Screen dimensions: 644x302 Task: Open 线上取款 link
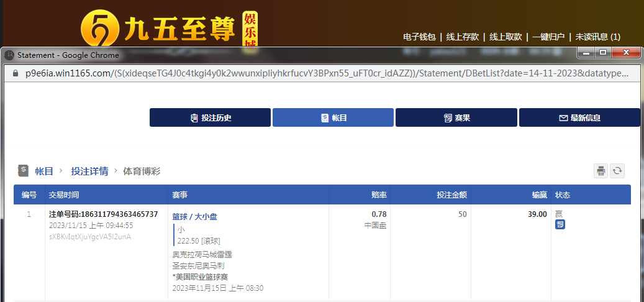[506, 37]
